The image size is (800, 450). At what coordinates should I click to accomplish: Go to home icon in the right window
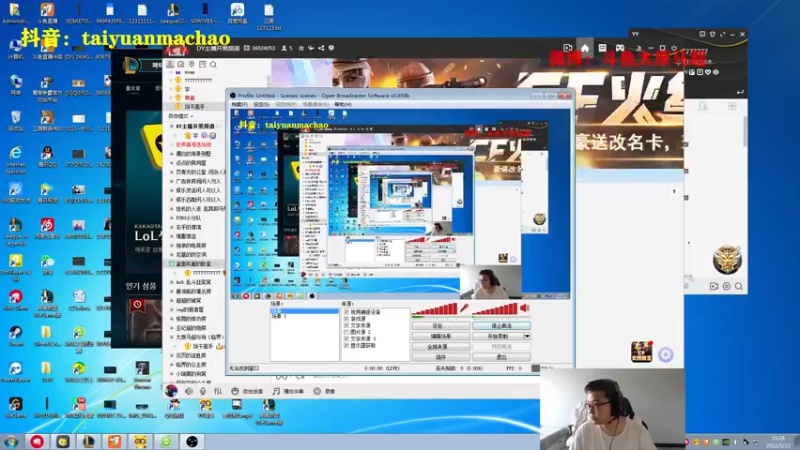click(x=585, y=48)
